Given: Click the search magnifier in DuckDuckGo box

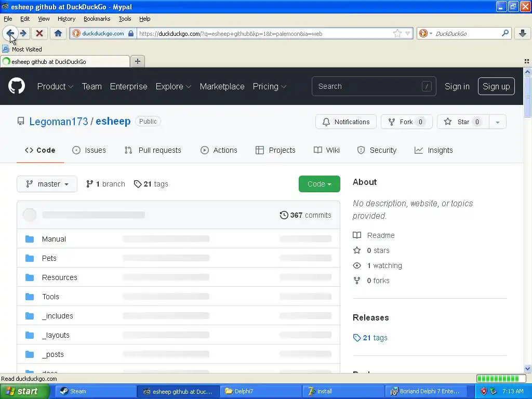Looking at the screenshot, I should tap(505, 33).
